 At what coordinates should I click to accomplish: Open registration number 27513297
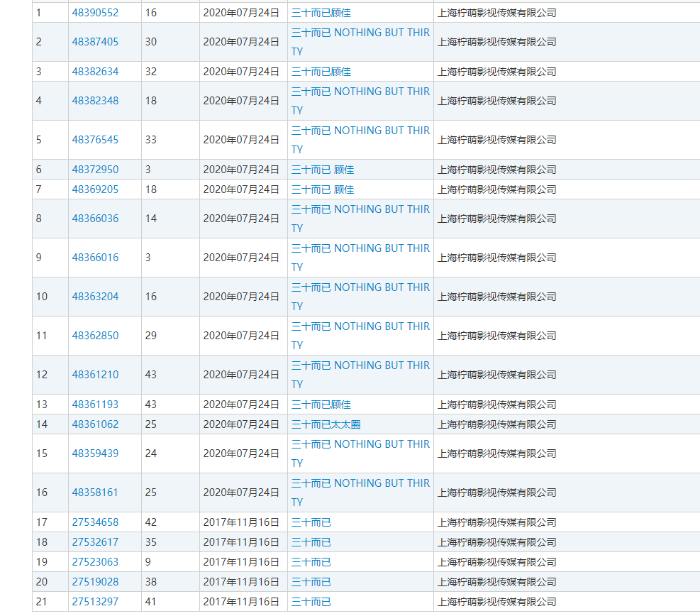coord(95,602)
